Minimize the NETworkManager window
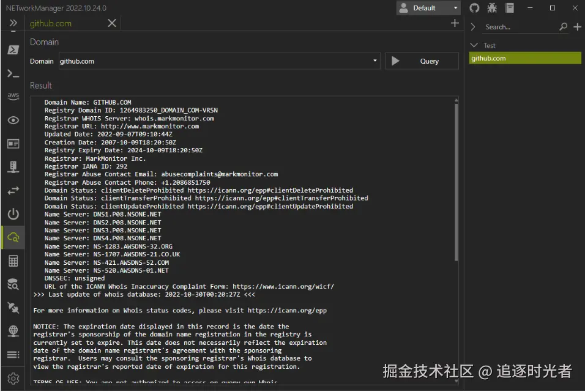This screenshot has height=392, width=585. pyautogui.click(x=530, y=8)
